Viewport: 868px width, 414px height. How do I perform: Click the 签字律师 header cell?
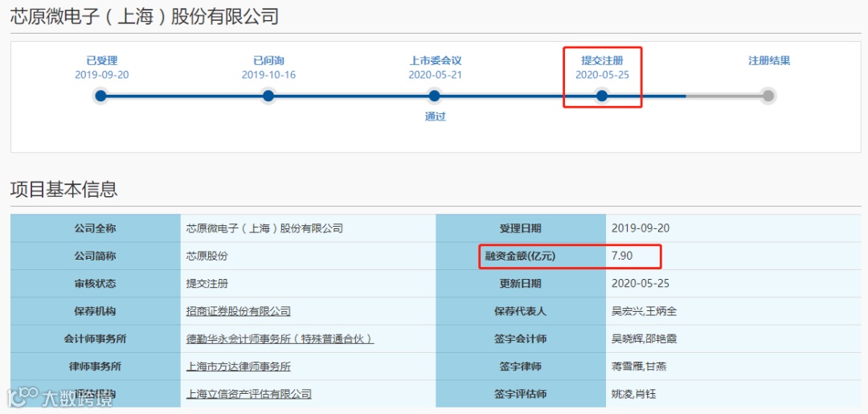521,367
